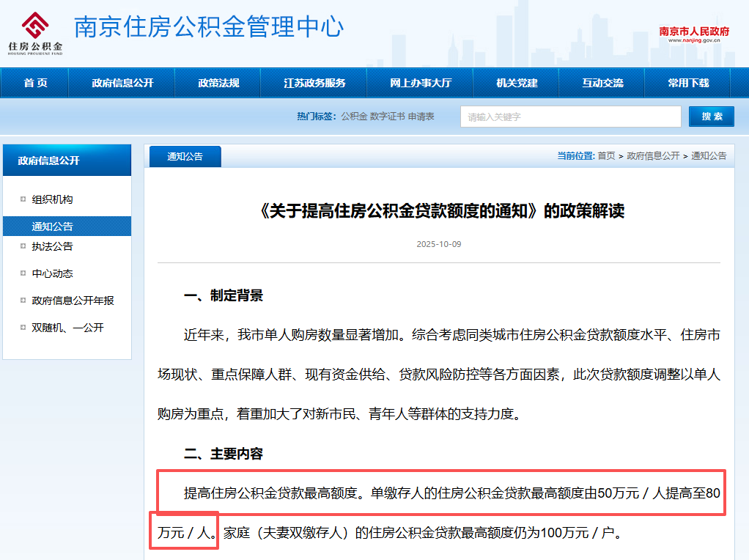This screenshot has width=749, height=560.
Task: Open the 政府信息公开 navigation menu
Action: [x=122, y=83]
